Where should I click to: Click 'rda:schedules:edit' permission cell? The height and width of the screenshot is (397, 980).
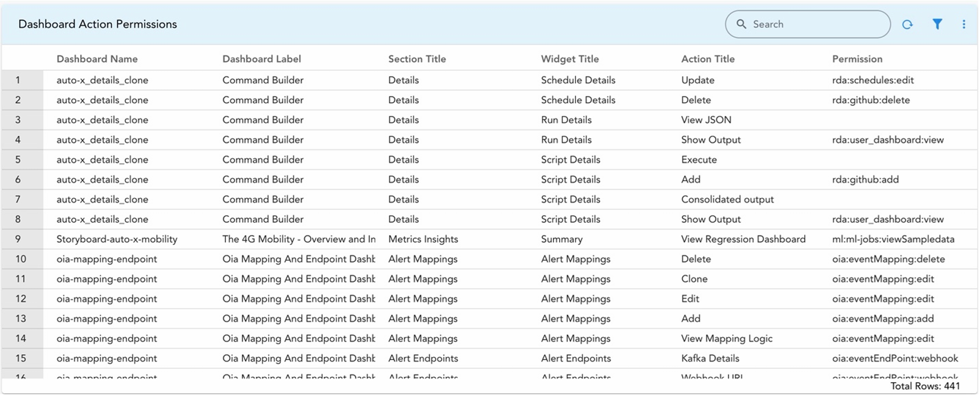coord(873,80)
